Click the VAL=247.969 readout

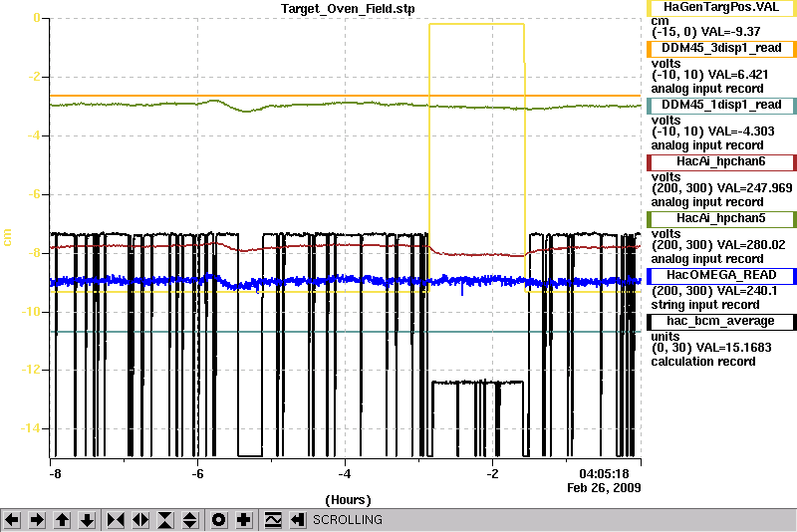coord(754,188)
